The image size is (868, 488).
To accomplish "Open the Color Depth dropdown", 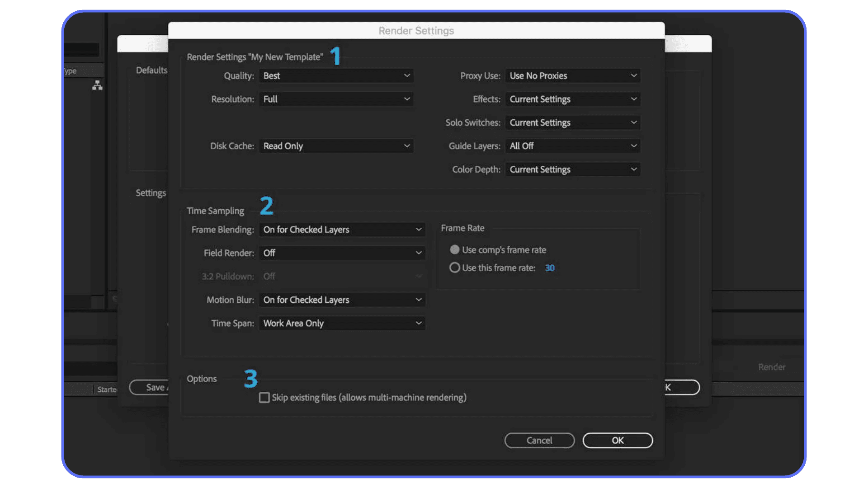I will point(572,169).
